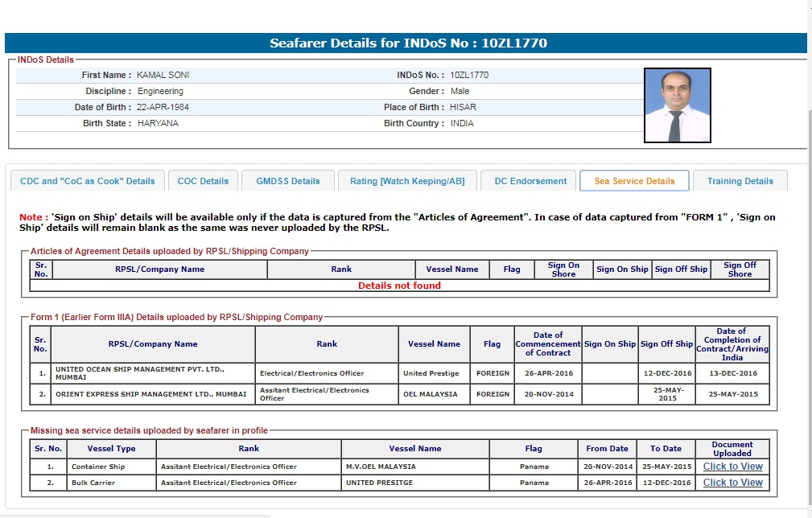Open the CDC and "CoC as Cook" Details tab
The image size is (812, 518).
[87, 181]
